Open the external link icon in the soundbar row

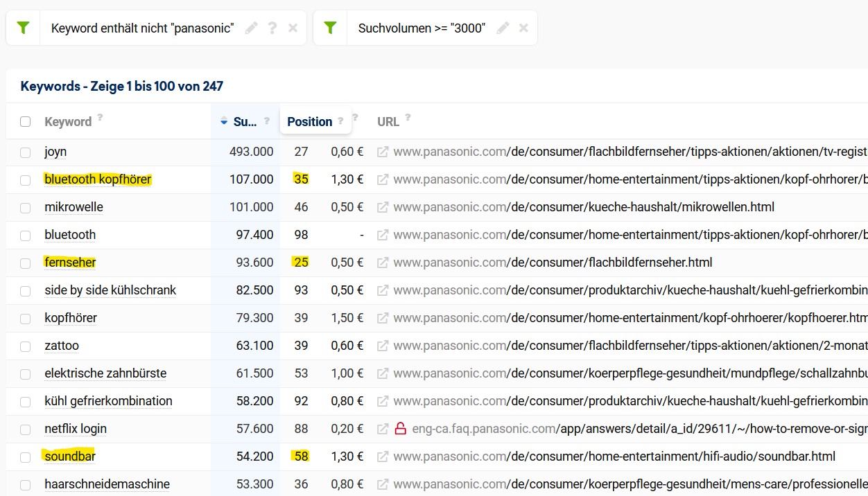[x=383, y=457]
